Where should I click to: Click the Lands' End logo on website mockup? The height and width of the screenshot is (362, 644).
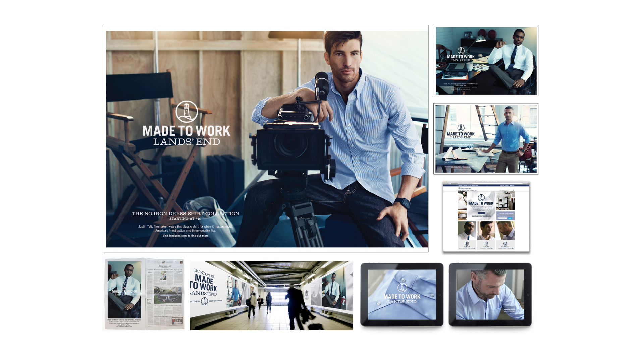pyautogui.click(x=465, y=188)
